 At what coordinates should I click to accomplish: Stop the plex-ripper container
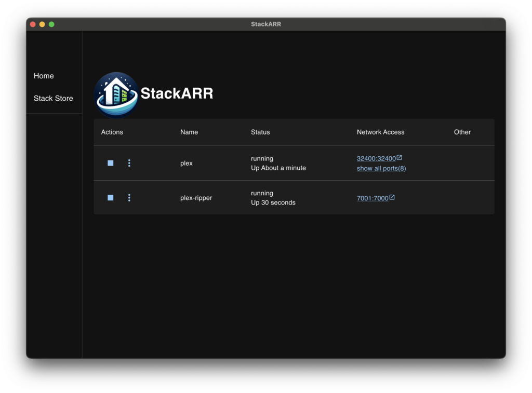click(x=111, y=198)
